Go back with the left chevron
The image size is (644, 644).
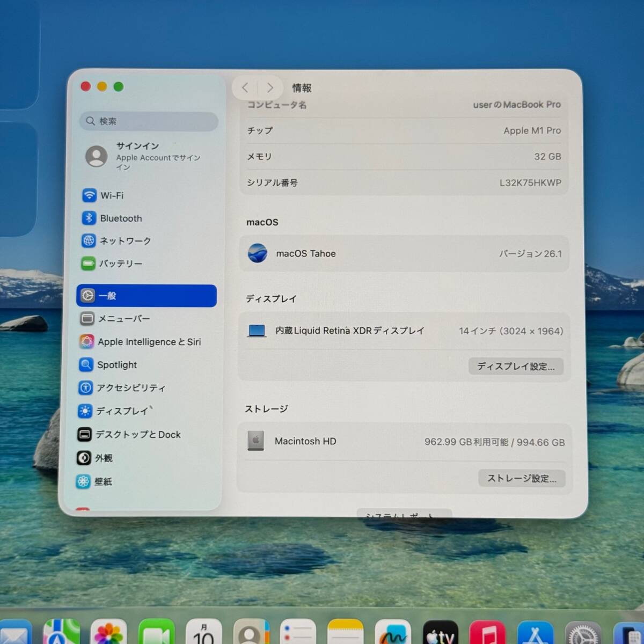pos(245,87)
